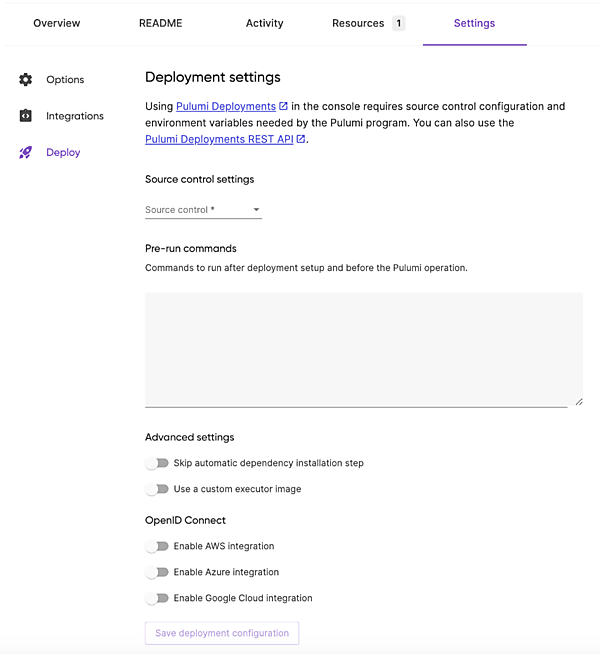Enable AWS integration toggle
Viewport: 600px width, 654px height.
tap(157, 546)
